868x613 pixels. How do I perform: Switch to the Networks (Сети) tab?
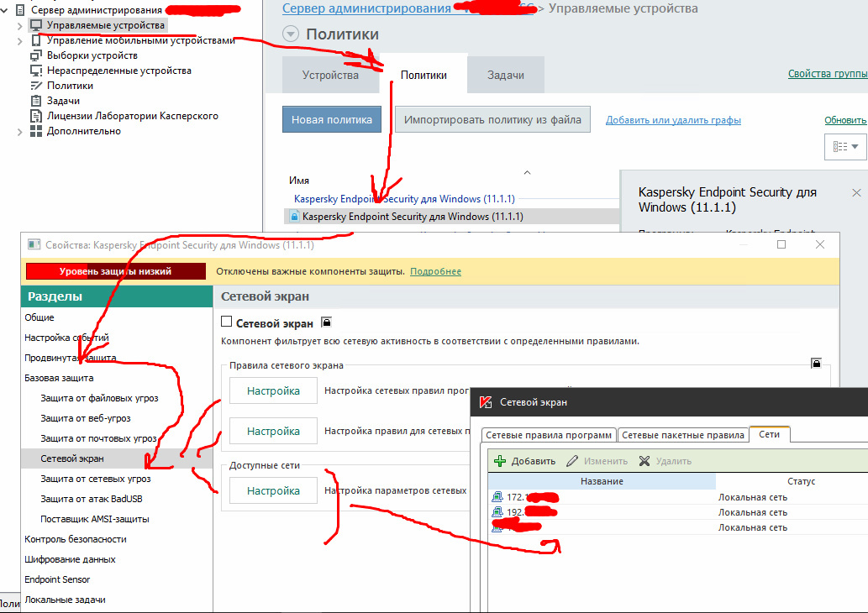770,434
